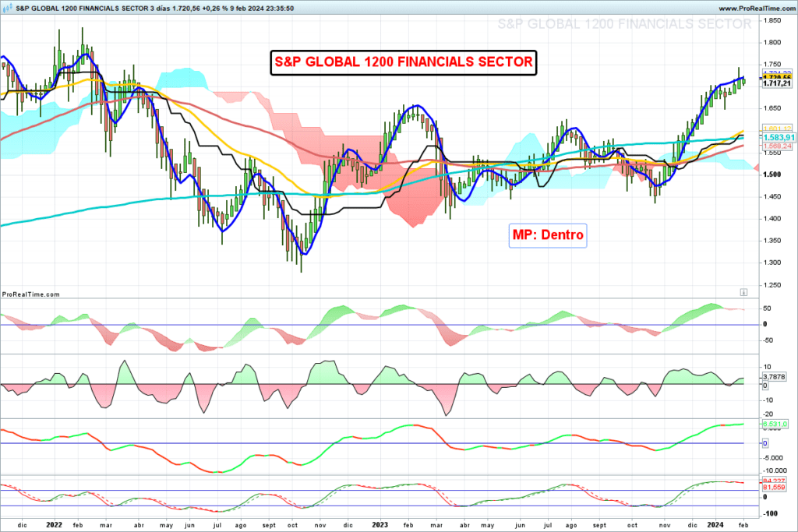The height and width of the screenshot is (532, 798).
Task: Click the 50 label on first indicator axis
Action: pos(767,308)
